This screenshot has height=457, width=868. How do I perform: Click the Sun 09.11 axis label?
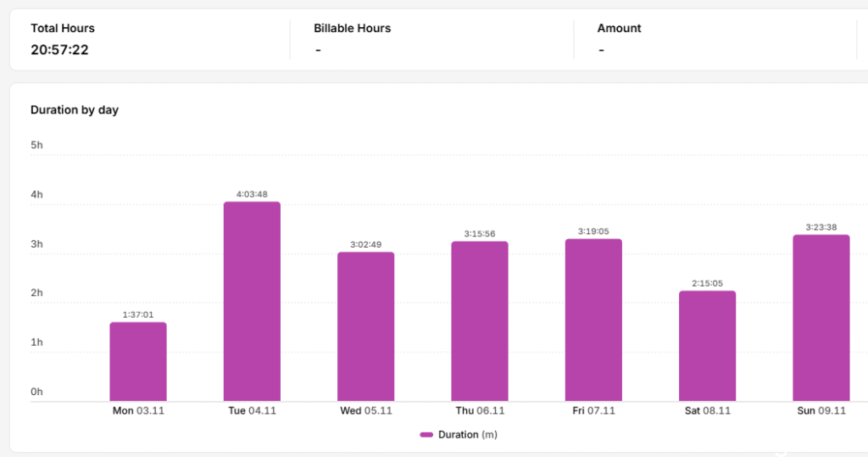[x=821, y=410]
